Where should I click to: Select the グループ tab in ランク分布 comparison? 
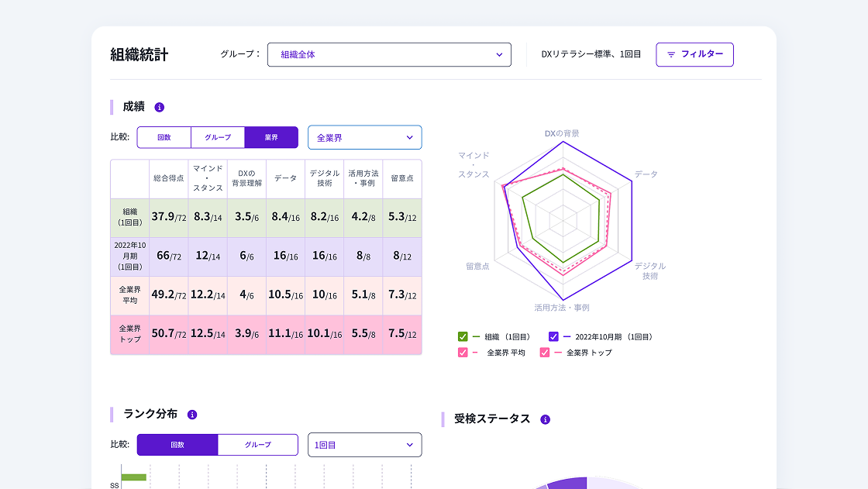[258, 445]
